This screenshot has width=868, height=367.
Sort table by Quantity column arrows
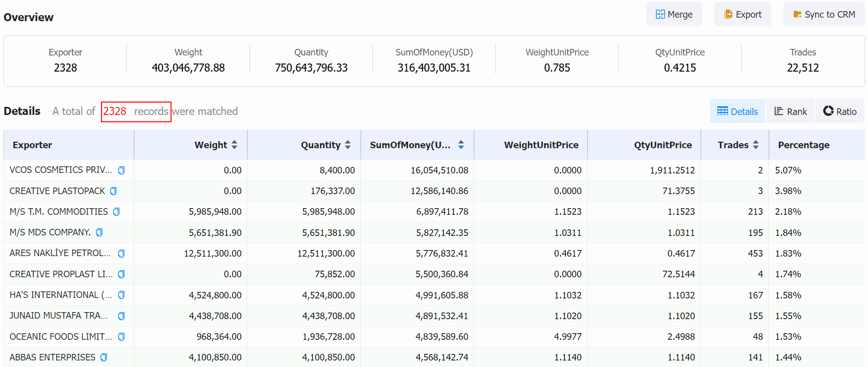pyautogui.click(x=348, y=145)
